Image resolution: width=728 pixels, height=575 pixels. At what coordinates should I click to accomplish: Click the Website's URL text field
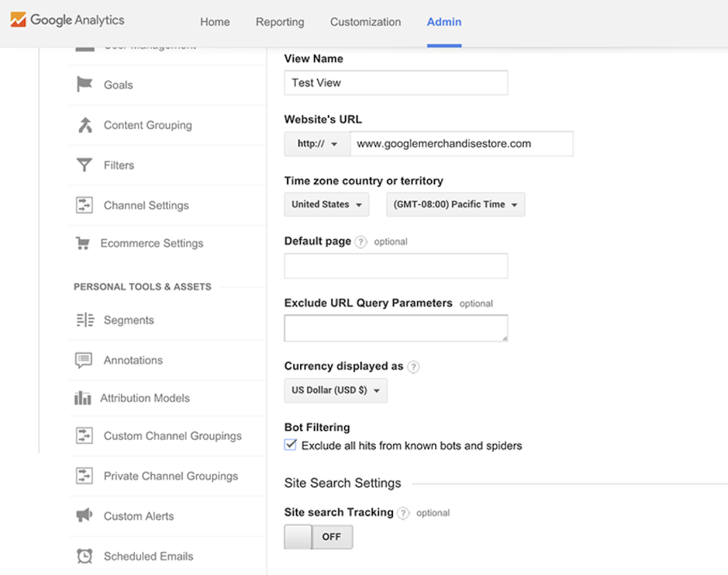[461, 144]
